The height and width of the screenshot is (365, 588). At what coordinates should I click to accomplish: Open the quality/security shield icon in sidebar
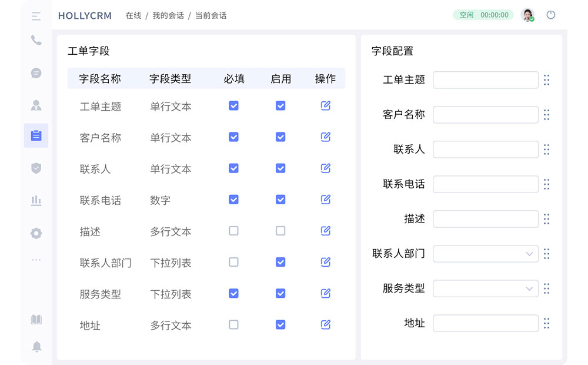(36, 168)
